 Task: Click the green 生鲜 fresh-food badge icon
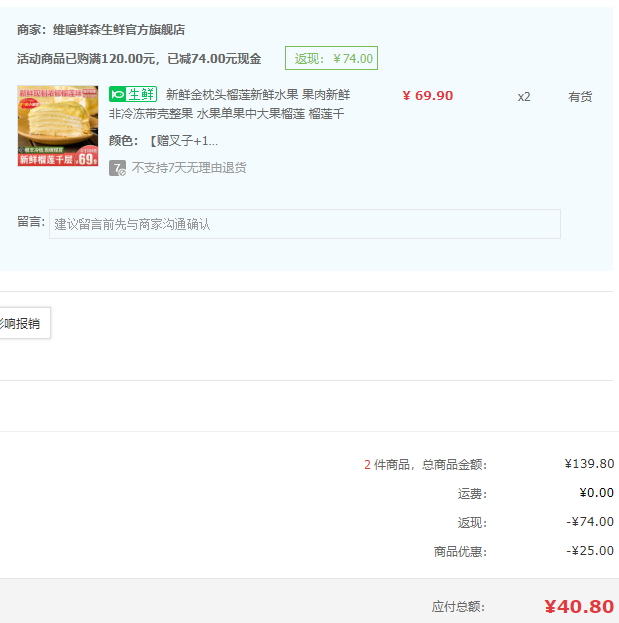[133, 95]
